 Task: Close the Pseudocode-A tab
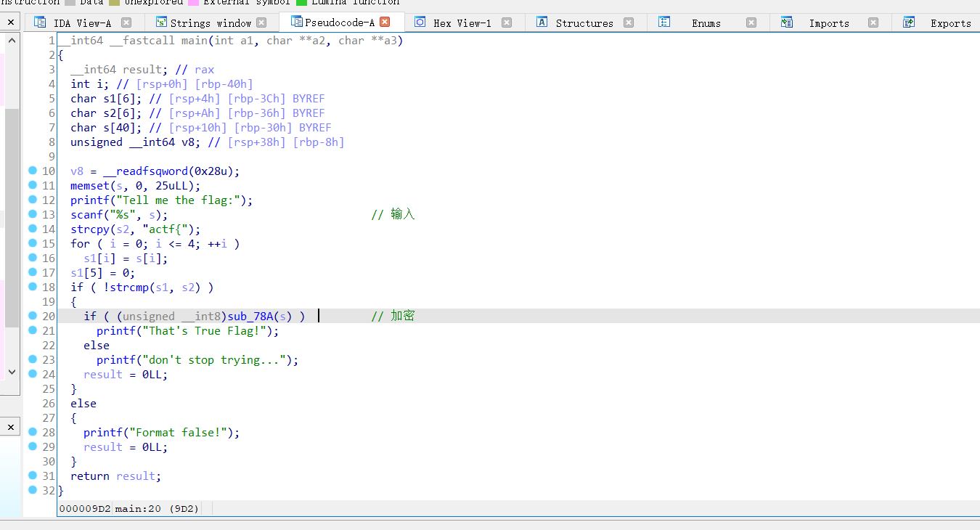pyautogui.click(x=385, y=22)
